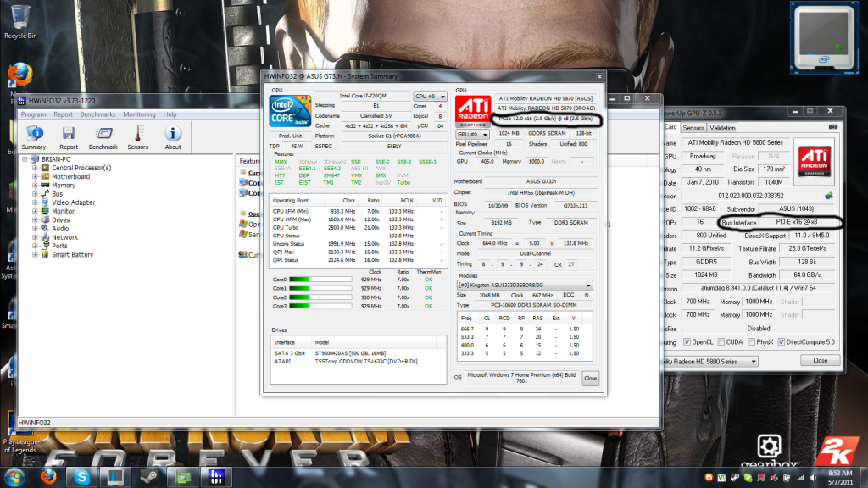Viewport: 868px width, 488px height.
Task: Click the volume speaker tray icon
Action: coord(813,478)
